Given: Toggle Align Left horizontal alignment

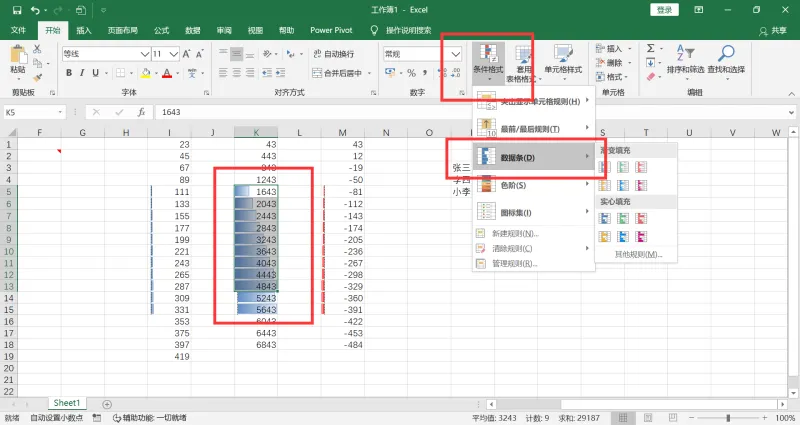Looking at the screenshot, I should (x=223, y=73).
